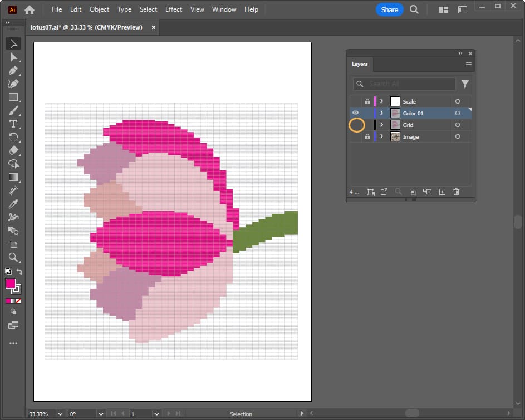Click the magenta fill color swatch
This screenshot has width=525, height=420.
tap(11, 284)
